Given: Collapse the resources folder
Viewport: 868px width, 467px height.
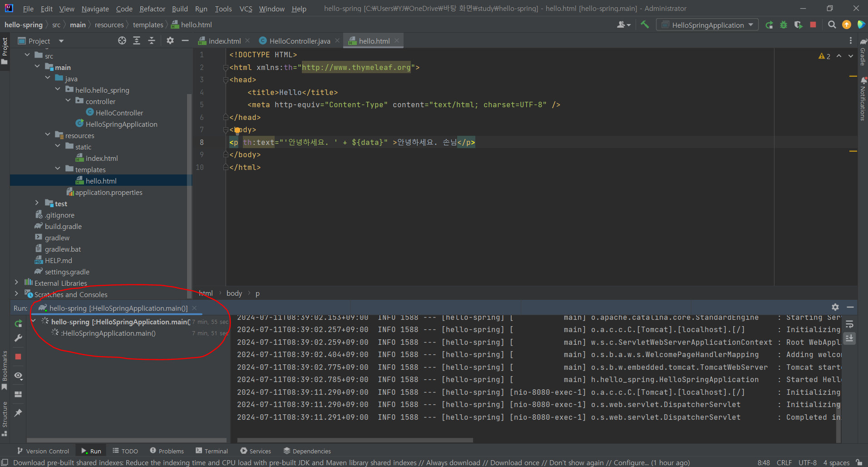Looking at the screenshot, I should pos(48,134).
